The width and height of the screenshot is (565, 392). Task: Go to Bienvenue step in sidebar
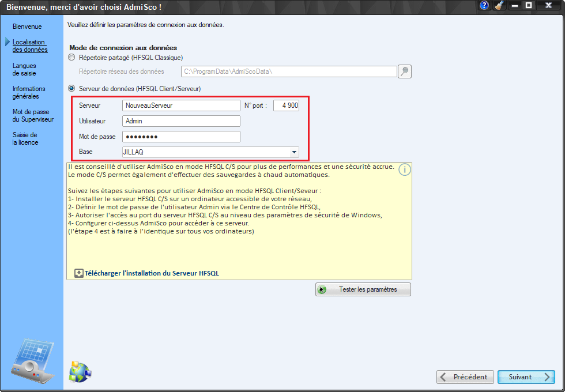coord(27,27)
